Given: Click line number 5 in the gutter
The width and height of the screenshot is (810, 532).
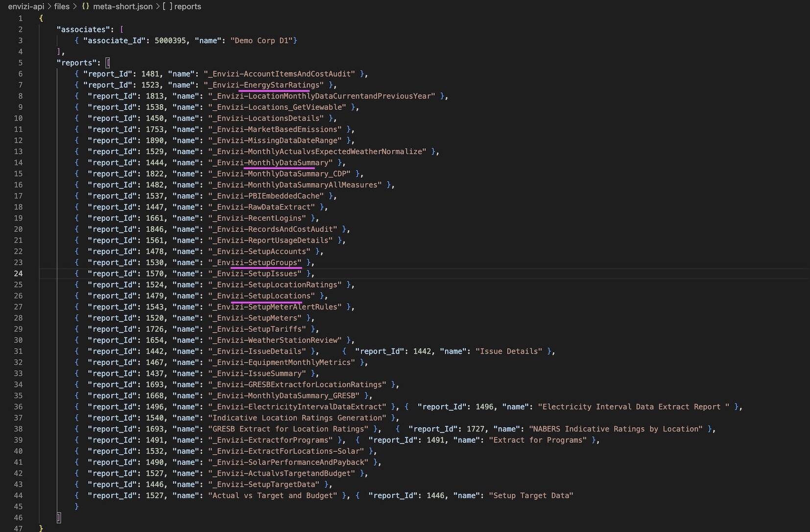Looking at the screenshot, I should (20, 63).
